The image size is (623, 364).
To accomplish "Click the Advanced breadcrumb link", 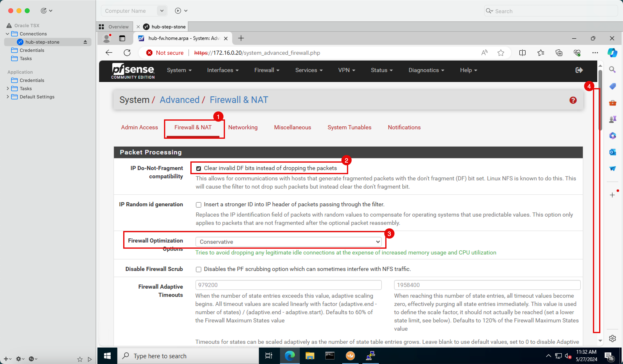I will pyautogui.click(x=179, y=100).
